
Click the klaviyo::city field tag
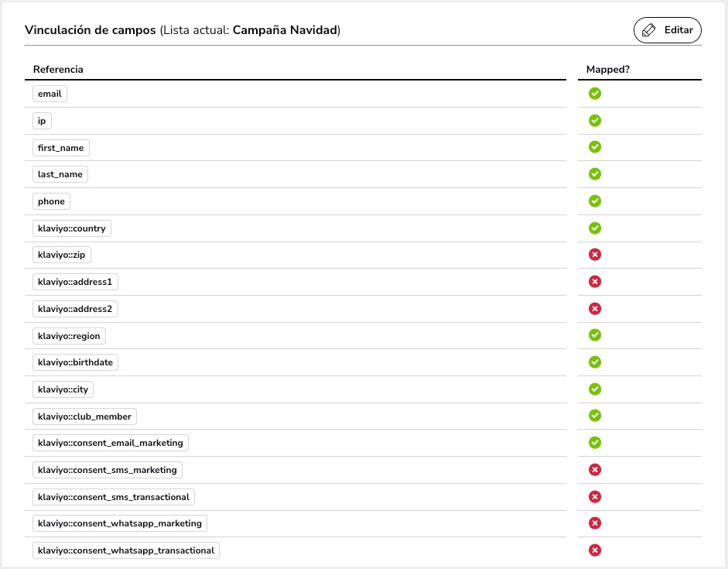(x=63, y=389)
